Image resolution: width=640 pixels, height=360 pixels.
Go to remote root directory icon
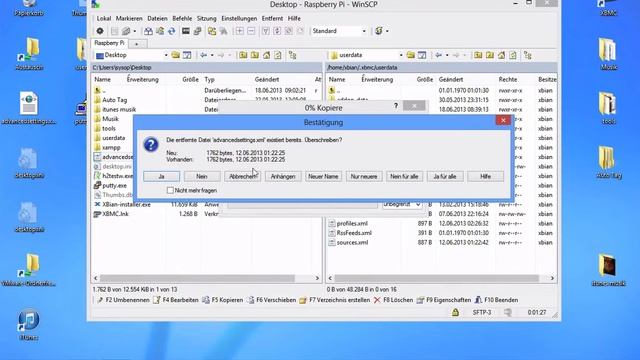[490, 55]
